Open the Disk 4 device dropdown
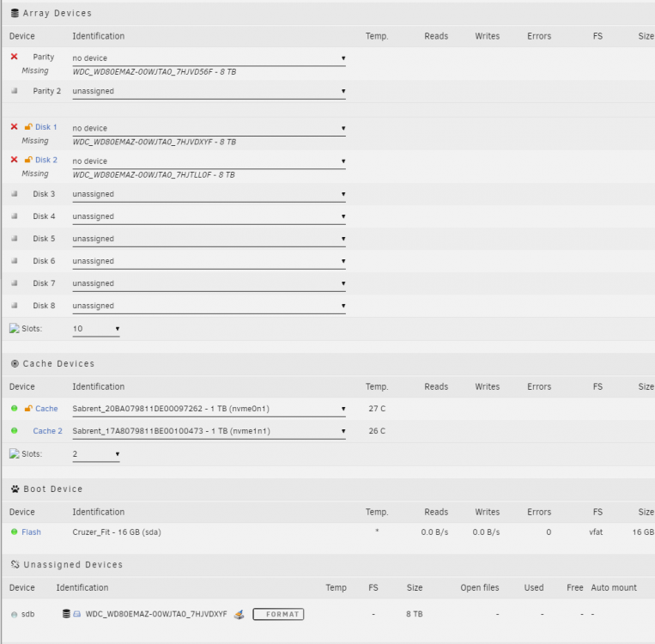The image size is (655, 644). pyautogui.click(x=209, y=216)
